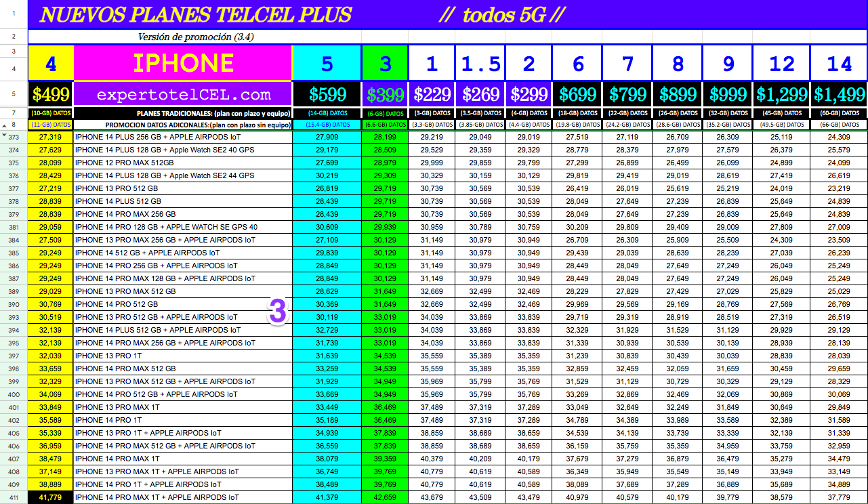Image resolution: width=868 pixels, height=504 pixels.
Task: Click 'IPHONE 14 PRO MAX 512 GB' cell
Action: pos(183,369)
